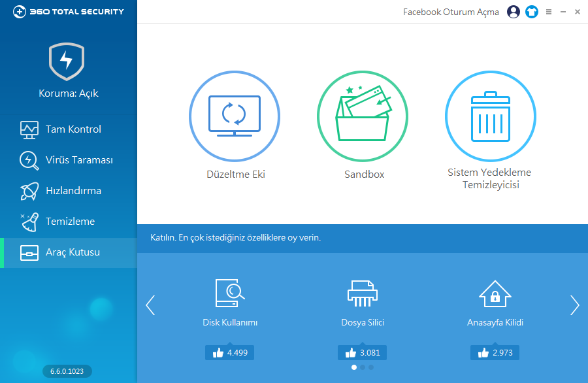The width and height of the screenshot is (588, 383).
Task: Click the Anasayfa Kilidi house lock icon
Action: (495, 293)
